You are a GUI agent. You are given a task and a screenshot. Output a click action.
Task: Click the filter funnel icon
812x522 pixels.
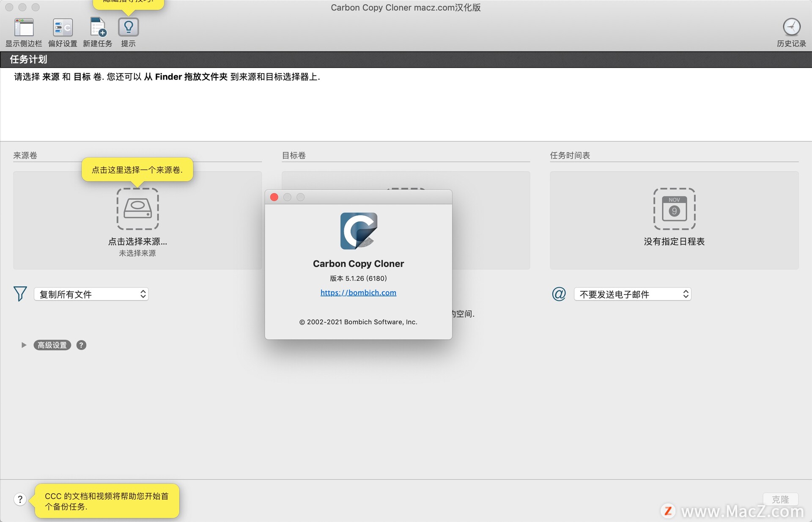pos(20,294)
